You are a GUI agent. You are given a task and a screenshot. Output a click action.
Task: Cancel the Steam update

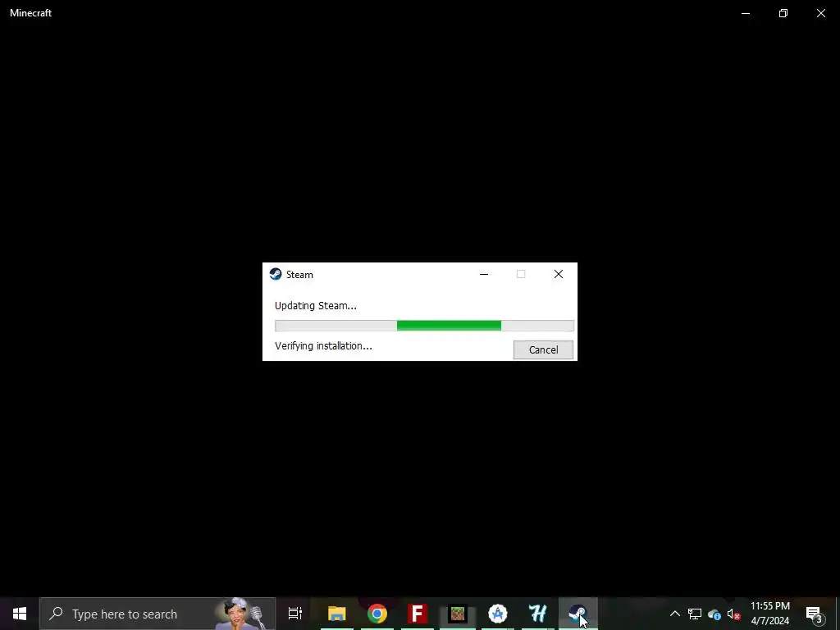(x=543, y=349)
